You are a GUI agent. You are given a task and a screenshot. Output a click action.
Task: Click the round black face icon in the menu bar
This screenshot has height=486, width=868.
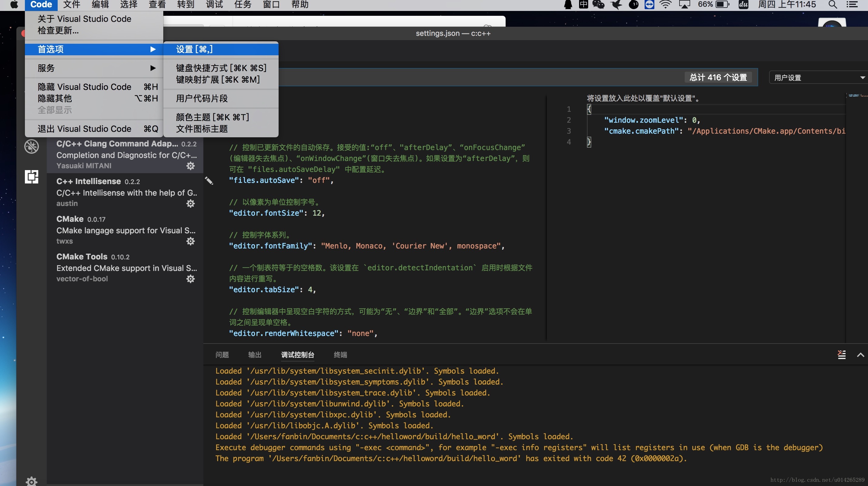[x=634, y=4]
